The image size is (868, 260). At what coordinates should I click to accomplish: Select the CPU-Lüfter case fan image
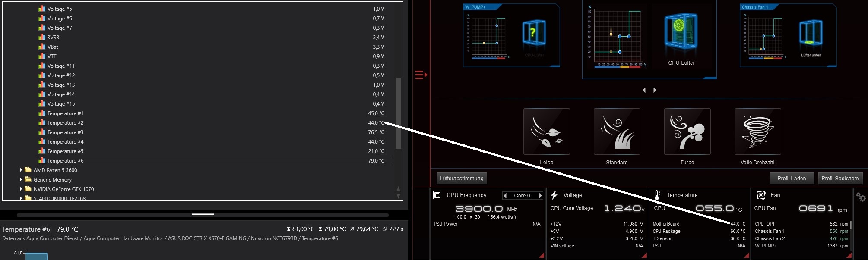[x=681, y=30]
